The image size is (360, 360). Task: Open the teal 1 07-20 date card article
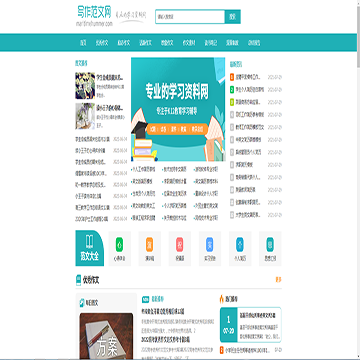(250, 325)
